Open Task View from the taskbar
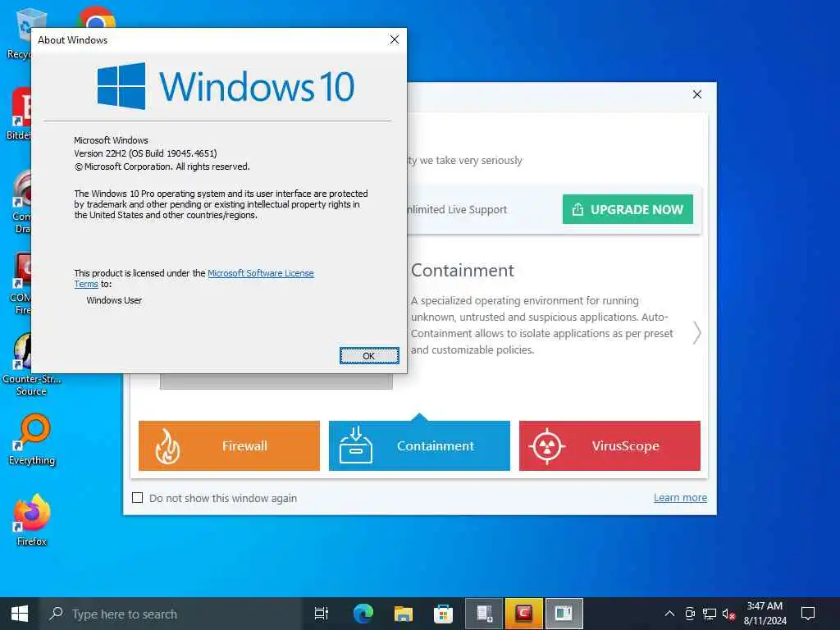The image size is (840, 630). [322, 614]
